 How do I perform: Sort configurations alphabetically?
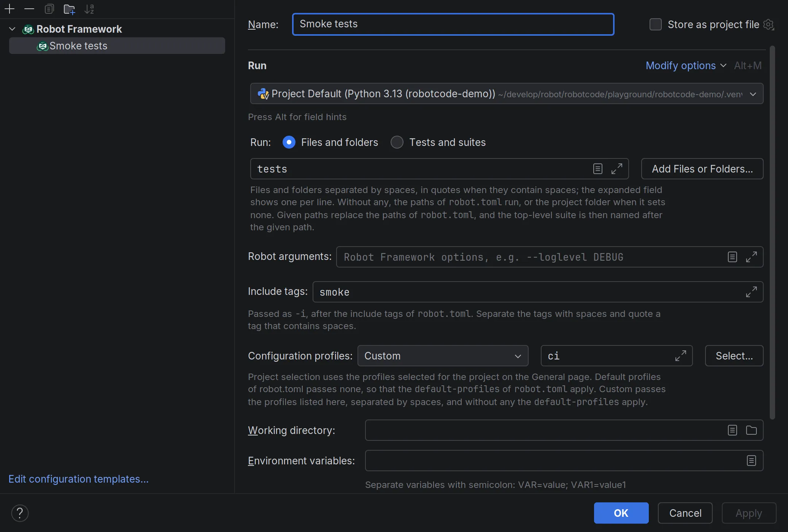coord(89,9)
